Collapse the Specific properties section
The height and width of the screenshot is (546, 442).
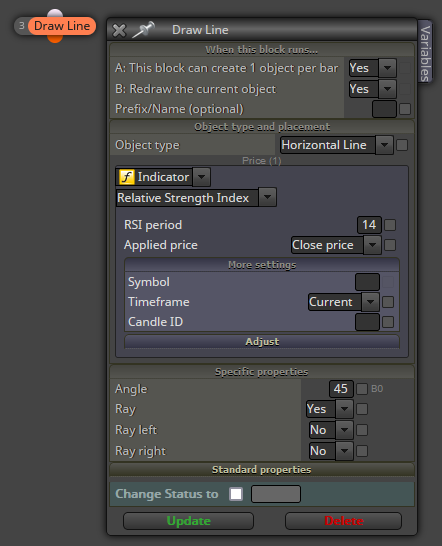262,372
